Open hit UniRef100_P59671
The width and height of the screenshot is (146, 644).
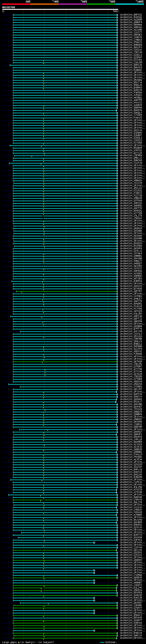pyautogui.click(x=131, y=42)
